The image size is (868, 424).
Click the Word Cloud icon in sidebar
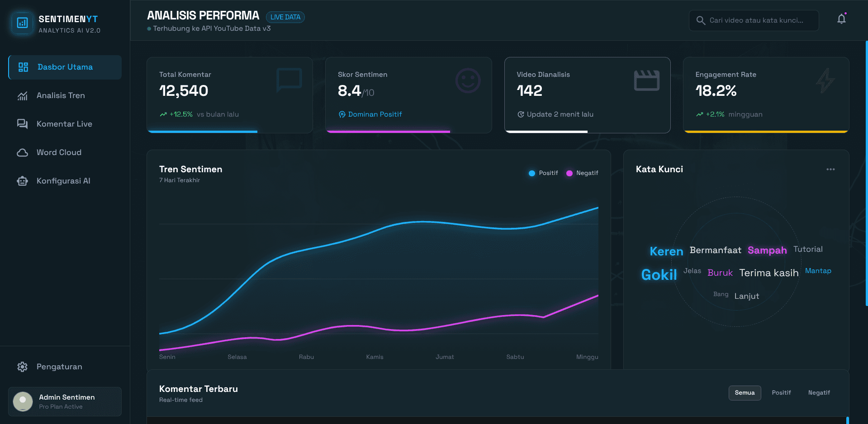point(23,152)
